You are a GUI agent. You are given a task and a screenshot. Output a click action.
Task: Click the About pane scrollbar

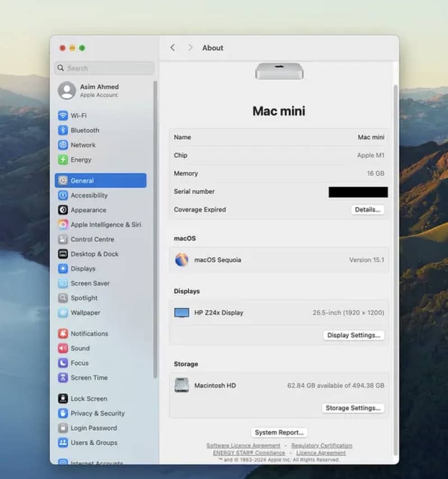coord(395,270)
